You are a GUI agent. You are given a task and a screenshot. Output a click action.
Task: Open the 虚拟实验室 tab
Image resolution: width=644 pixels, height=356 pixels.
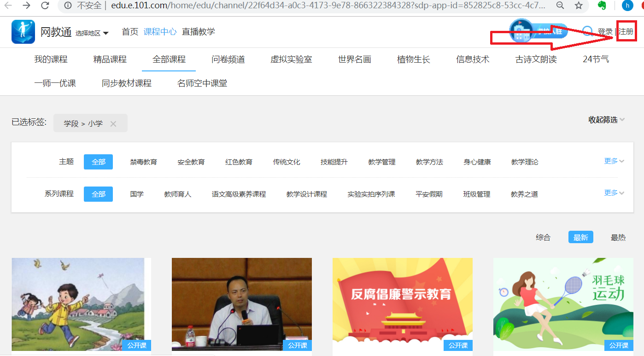tap(291, 59)
